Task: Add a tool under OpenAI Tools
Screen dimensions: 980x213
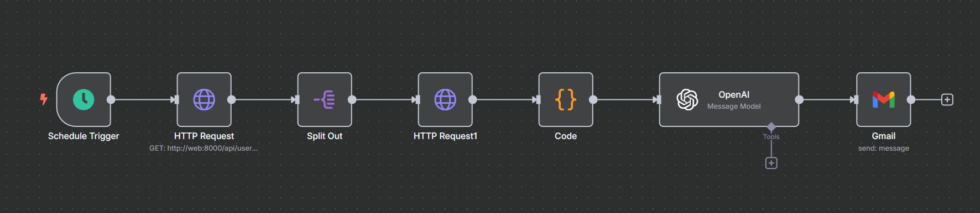Action: (x=772, y=163)
